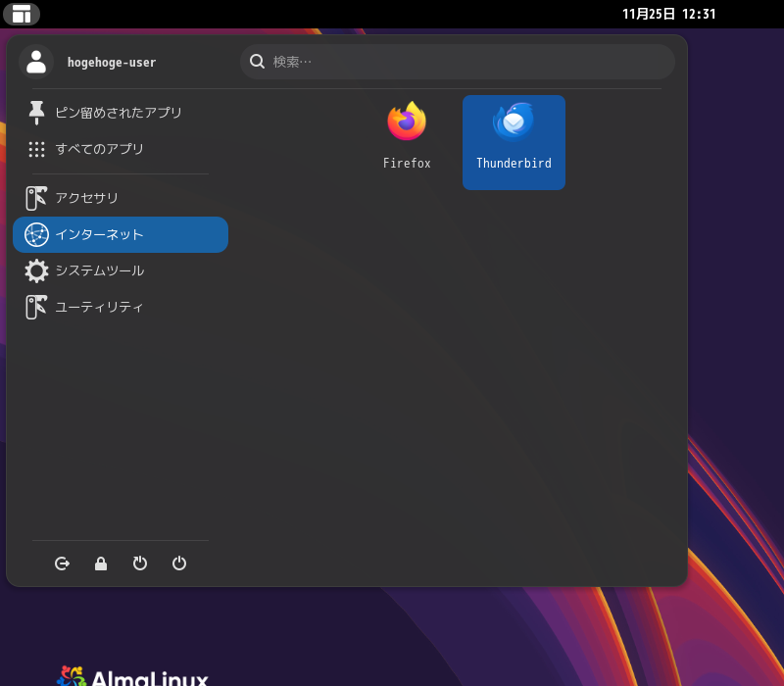Select the インターネット category
Image resolution: width=784 pixels, height=686 pixels.
[x=121, y=234]
